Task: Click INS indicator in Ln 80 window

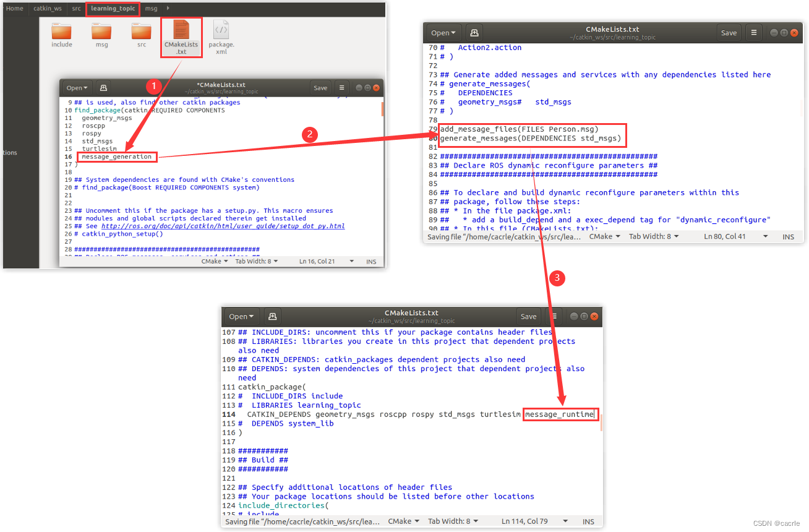Action: [x=788, y=236]
